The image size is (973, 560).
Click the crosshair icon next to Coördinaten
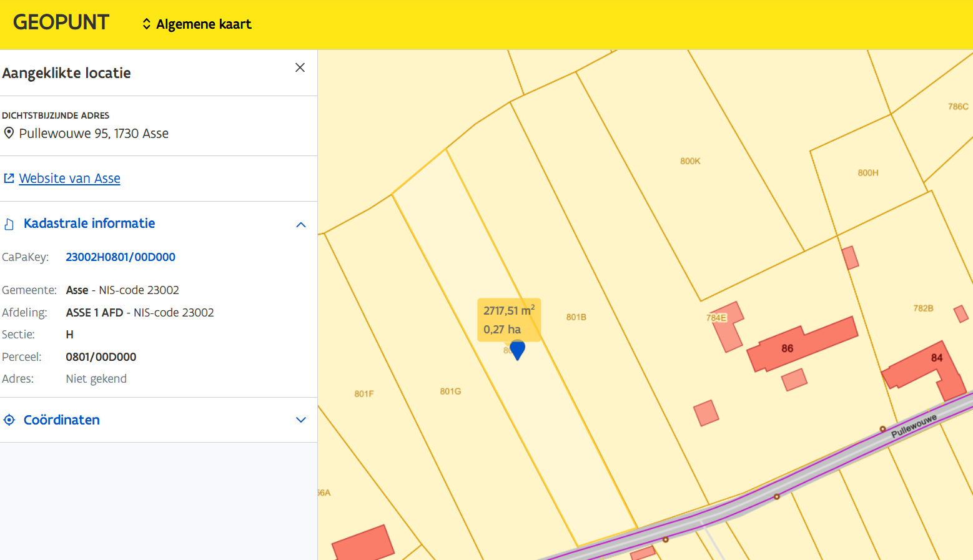pyautogui.click(x=9, y=420)
